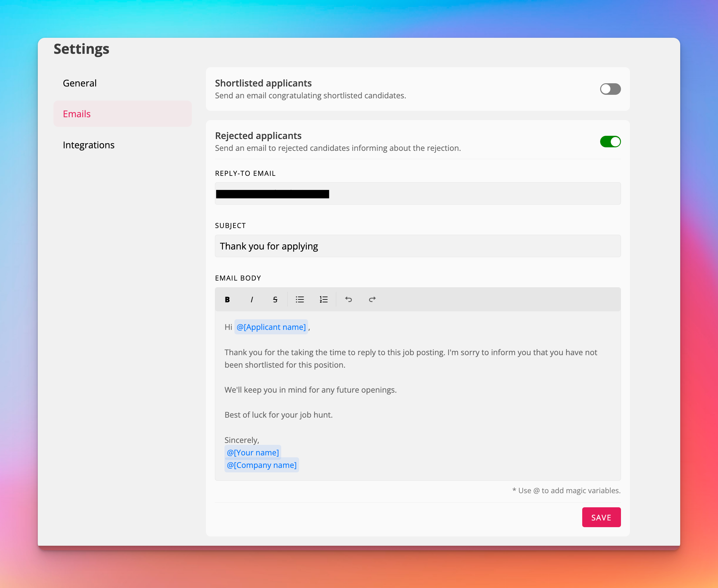
Task: Toggle bold formatting in email editor
Action: [227, 299]
